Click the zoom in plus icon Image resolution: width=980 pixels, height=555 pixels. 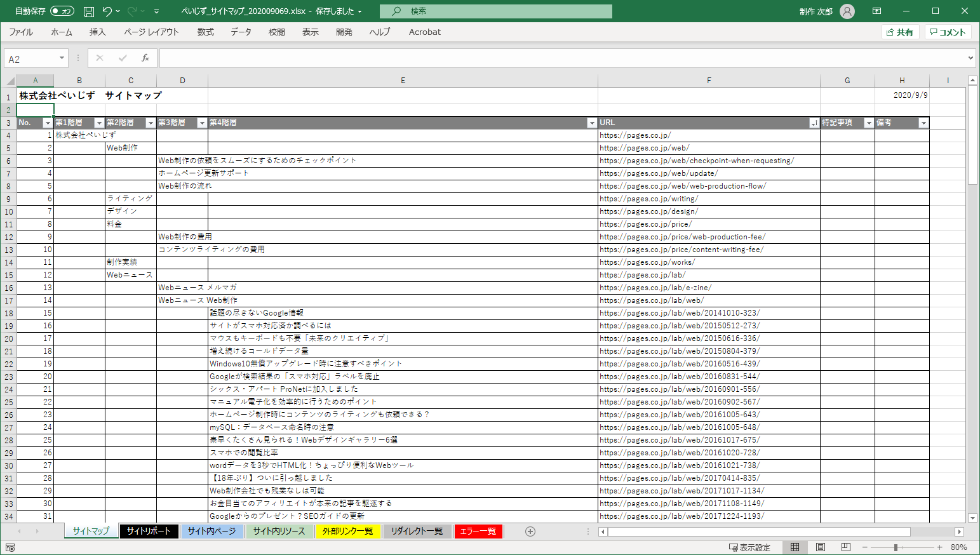[939, 547]
